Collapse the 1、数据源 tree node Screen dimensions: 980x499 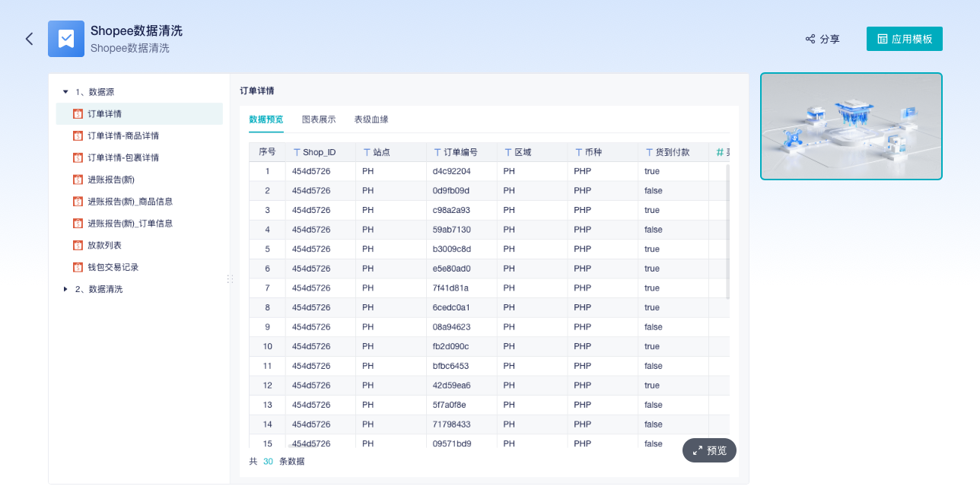click(65, 92)
